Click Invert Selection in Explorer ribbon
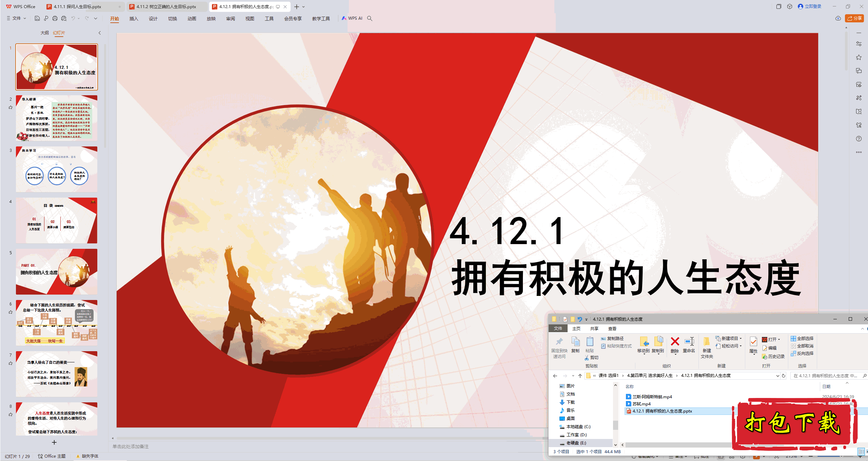This screenshot has height=461, width=868. [x=802, y=354]
